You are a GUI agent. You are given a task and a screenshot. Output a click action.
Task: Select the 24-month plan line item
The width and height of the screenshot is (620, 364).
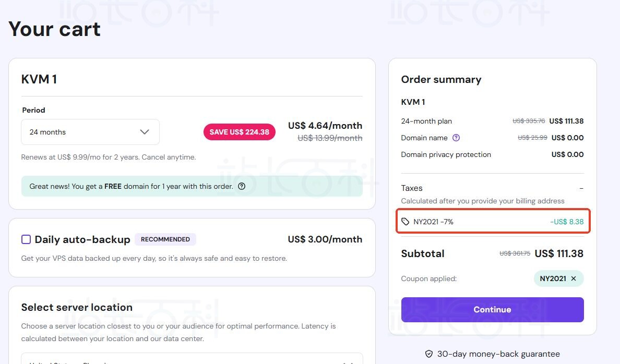426,121
